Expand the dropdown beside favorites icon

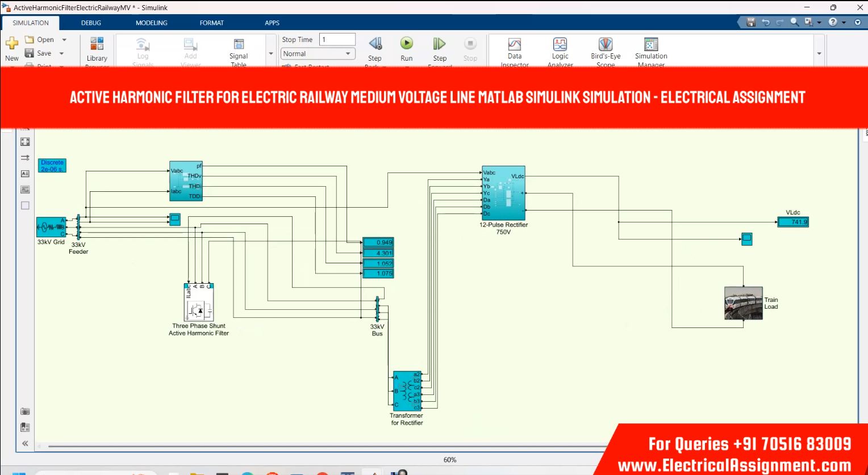coord(819,23)
